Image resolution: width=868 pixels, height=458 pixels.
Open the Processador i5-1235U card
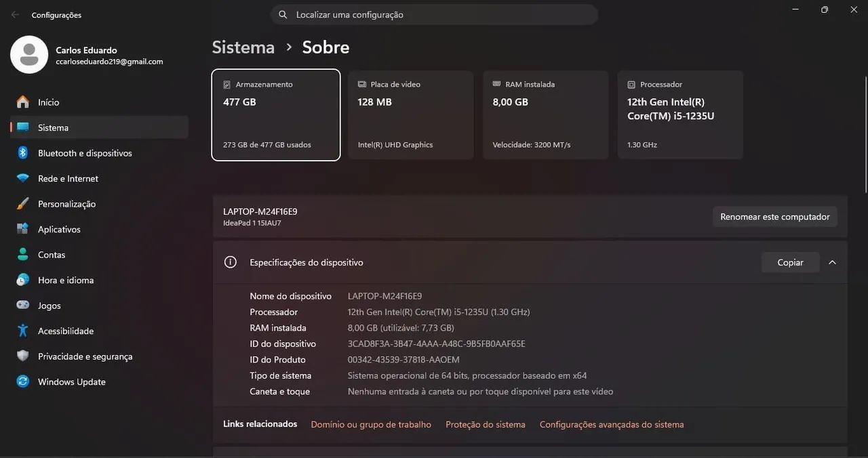coord(680,115)
